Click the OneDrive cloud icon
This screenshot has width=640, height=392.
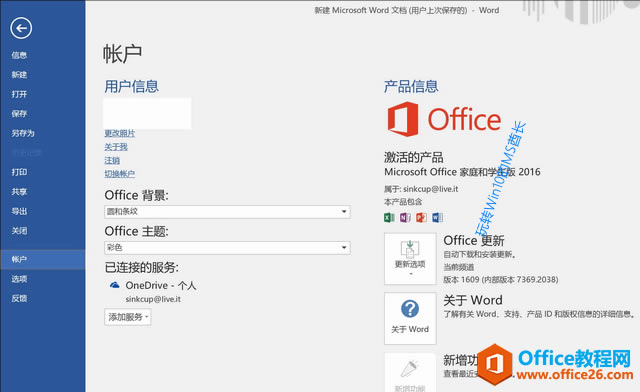click(115, 285)
